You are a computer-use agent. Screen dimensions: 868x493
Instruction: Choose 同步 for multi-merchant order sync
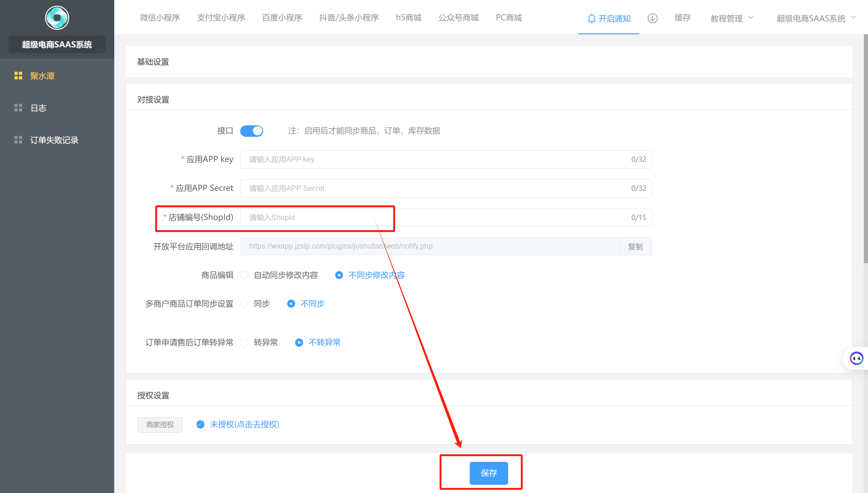[x=244, y=304]
